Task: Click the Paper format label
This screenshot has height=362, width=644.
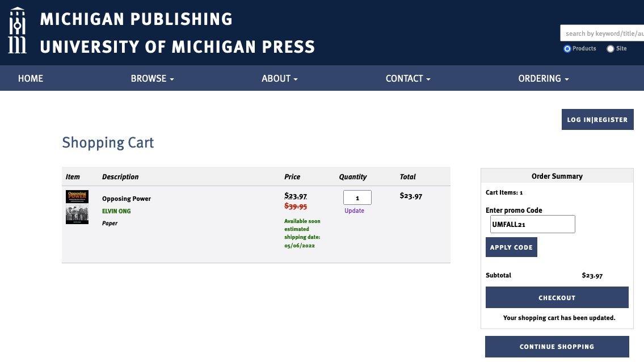Action: 110,223
